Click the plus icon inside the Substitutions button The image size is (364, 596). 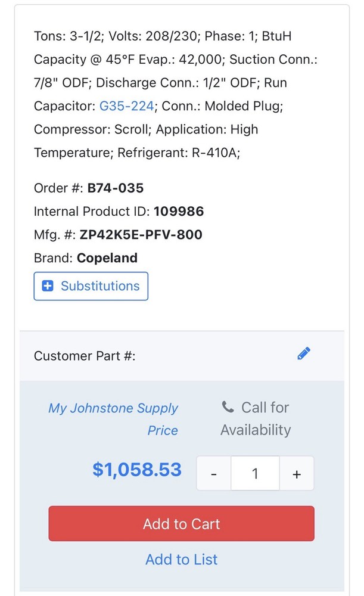(48, 286)
